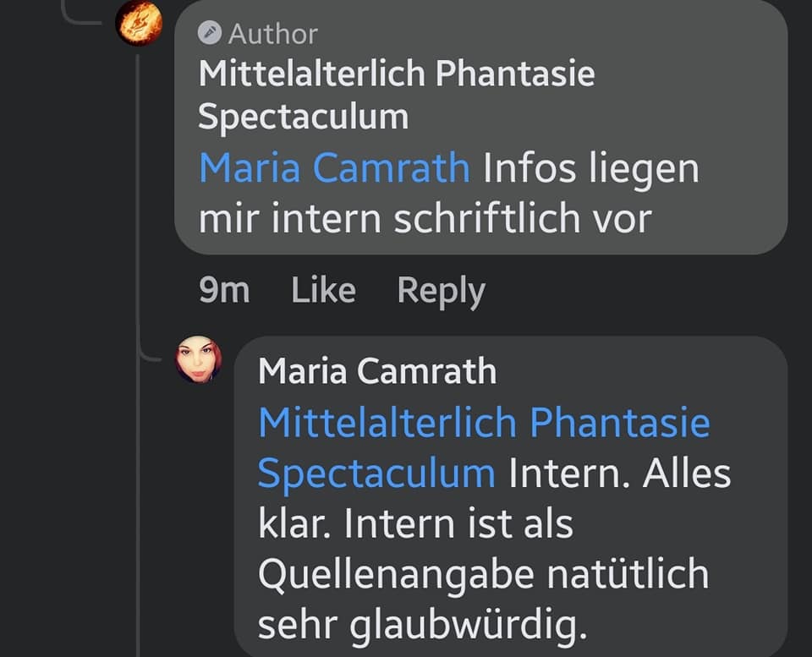Open Maria Camrath's profile from reply header
Viewport: 812px width, 657px height.
[377, 371]
